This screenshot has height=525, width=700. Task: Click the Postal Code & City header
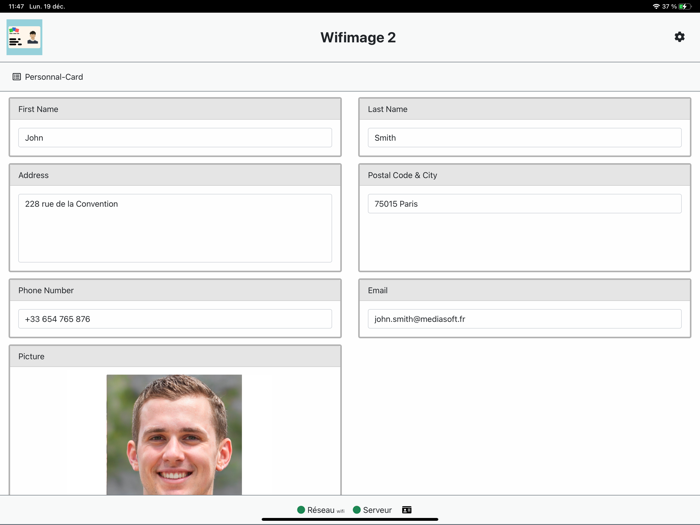click(403, 175)
